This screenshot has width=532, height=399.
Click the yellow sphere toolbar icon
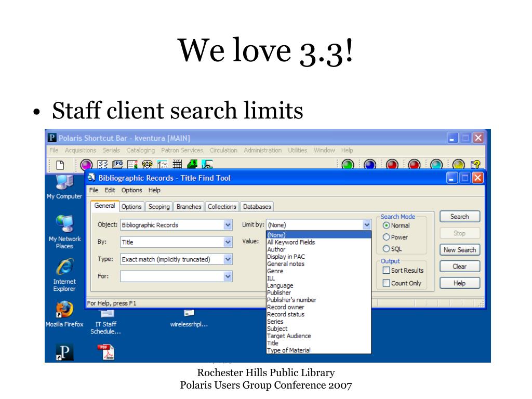pyautogui.click(x=458, y=165)
